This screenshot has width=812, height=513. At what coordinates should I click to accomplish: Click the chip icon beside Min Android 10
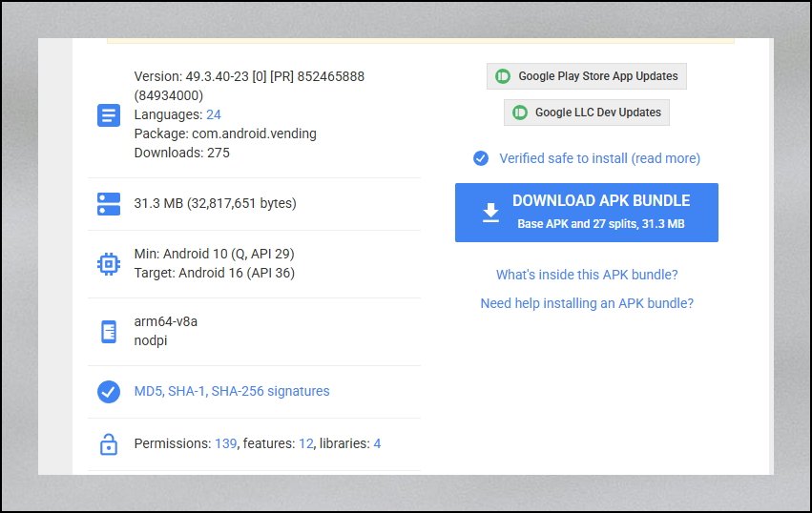(109, 264)
